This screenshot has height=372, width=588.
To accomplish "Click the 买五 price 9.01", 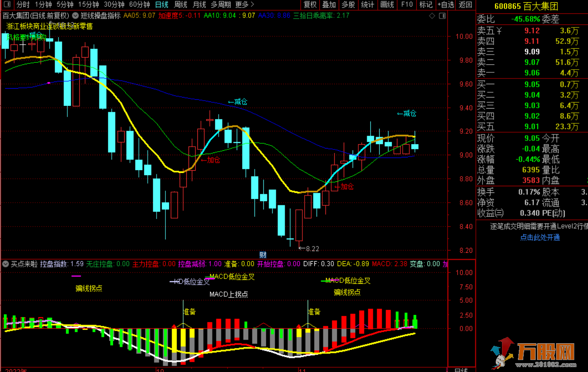I will tap(532, 127).
